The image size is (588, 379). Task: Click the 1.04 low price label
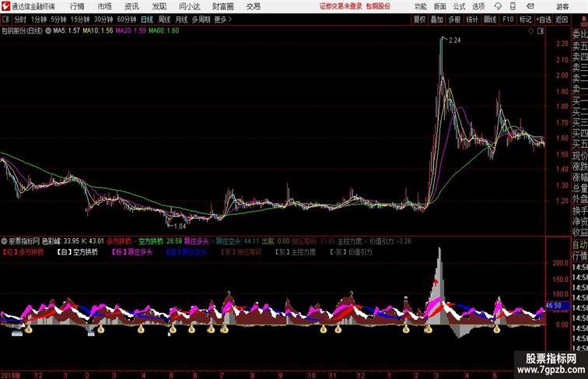coord(180,226)
